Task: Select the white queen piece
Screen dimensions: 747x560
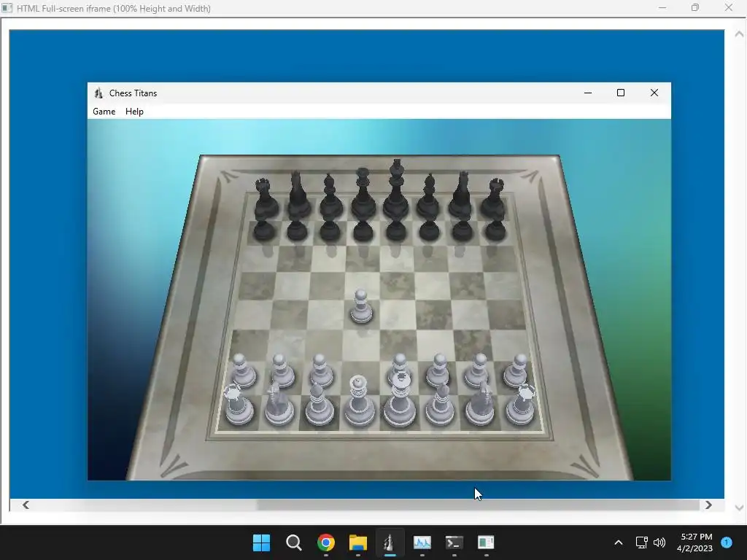Action: pos(359,400)
